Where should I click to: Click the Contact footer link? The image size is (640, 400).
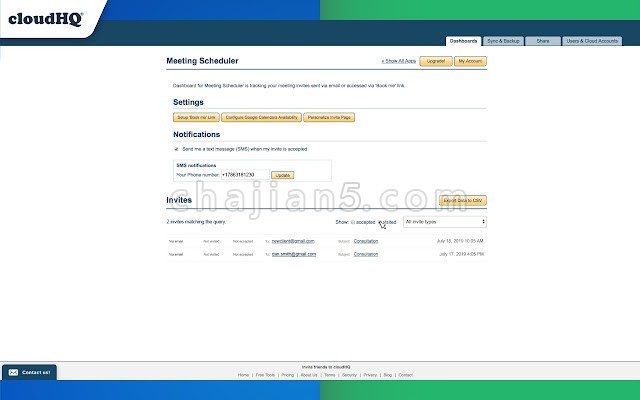tap(406, 375)
